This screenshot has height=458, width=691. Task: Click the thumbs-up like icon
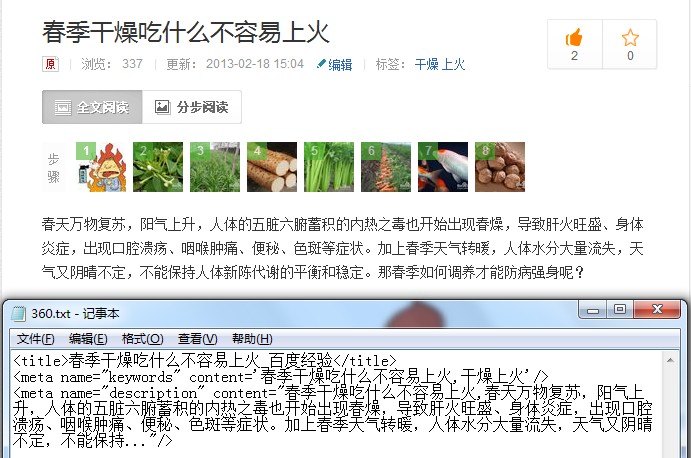574,37
